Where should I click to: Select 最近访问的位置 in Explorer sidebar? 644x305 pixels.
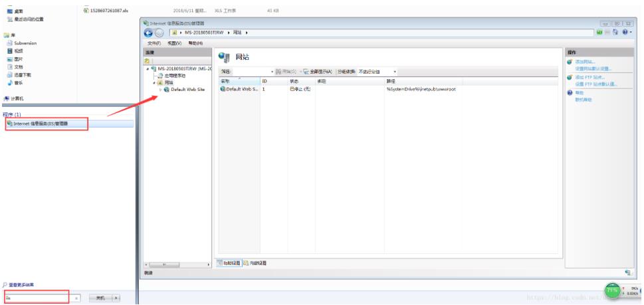(25, 19)
